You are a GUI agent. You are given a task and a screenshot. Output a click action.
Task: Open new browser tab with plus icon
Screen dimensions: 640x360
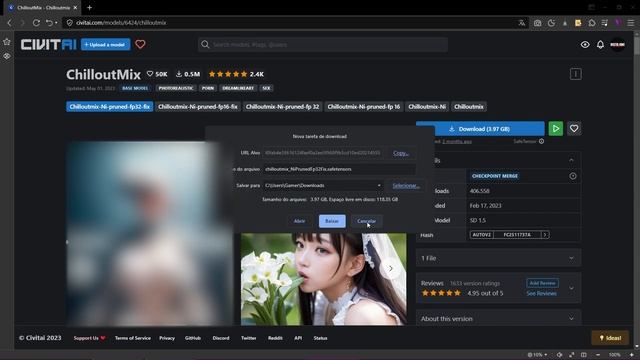point(89,7)
